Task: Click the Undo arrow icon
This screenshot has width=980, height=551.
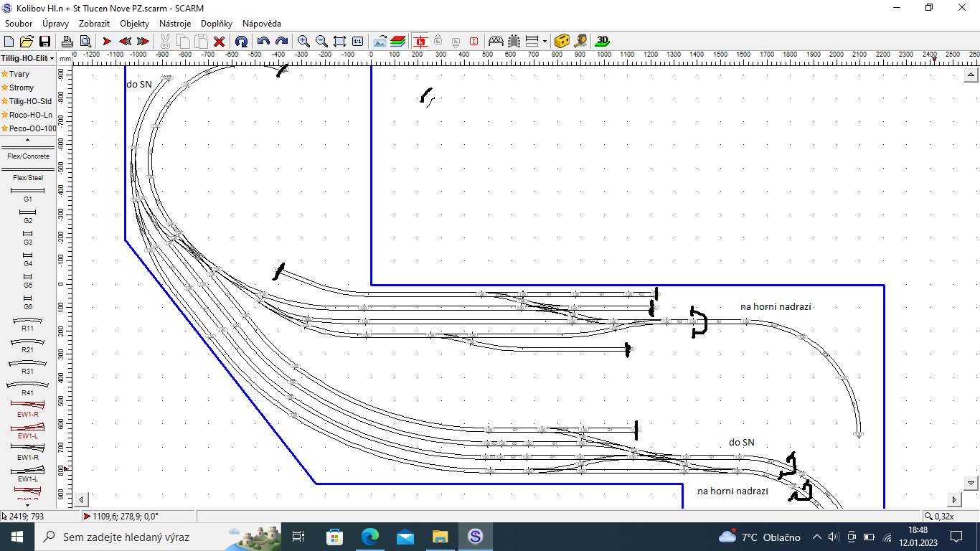Action: tap(263, 42)
